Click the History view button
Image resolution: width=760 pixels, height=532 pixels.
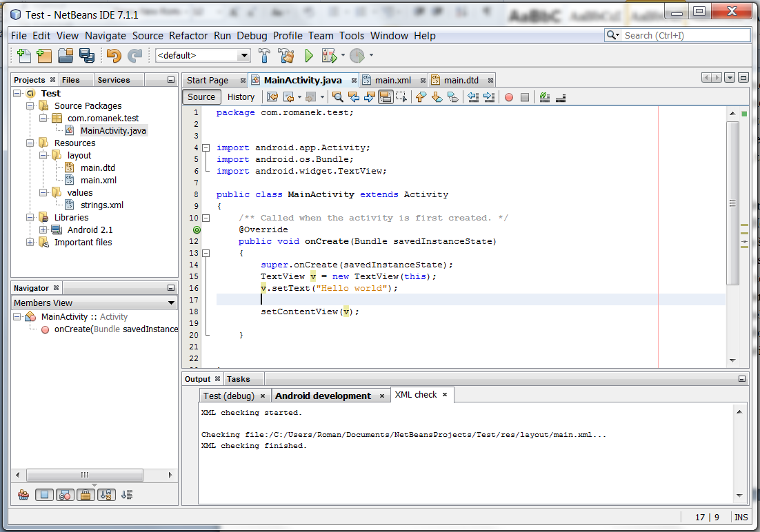click(241, 97)
